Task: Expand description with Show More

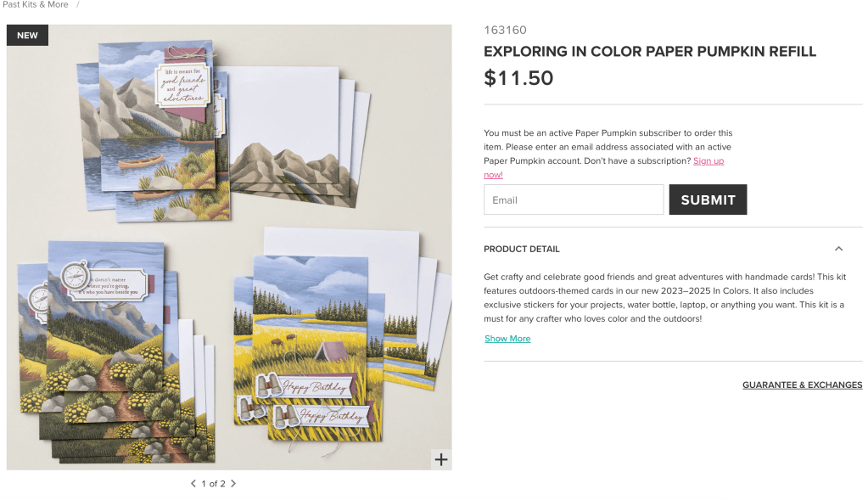Action: (507, 339)
